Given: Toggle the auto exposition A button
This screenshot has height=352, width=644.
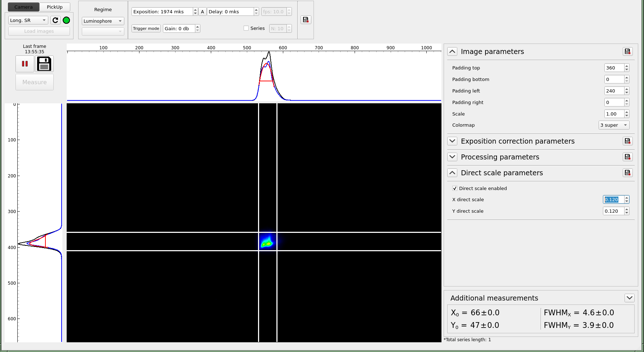Looking at the screenshot, I should coord(203,12).
